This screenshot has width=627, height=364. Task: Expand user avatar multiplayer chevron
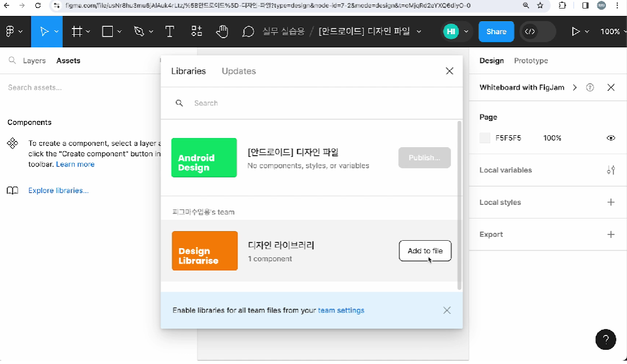[466, 31]
